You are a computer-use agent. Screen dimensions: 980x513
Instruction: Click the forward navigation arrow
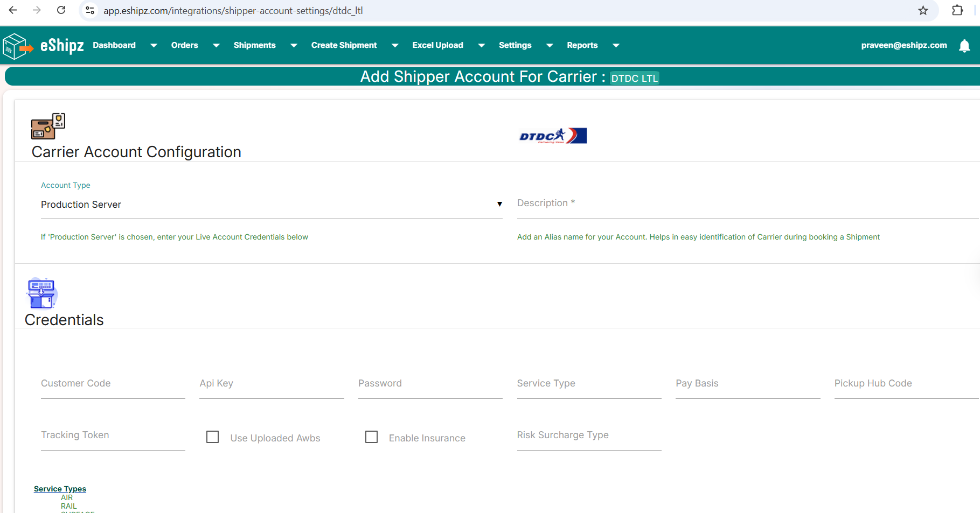click(37, 10)
